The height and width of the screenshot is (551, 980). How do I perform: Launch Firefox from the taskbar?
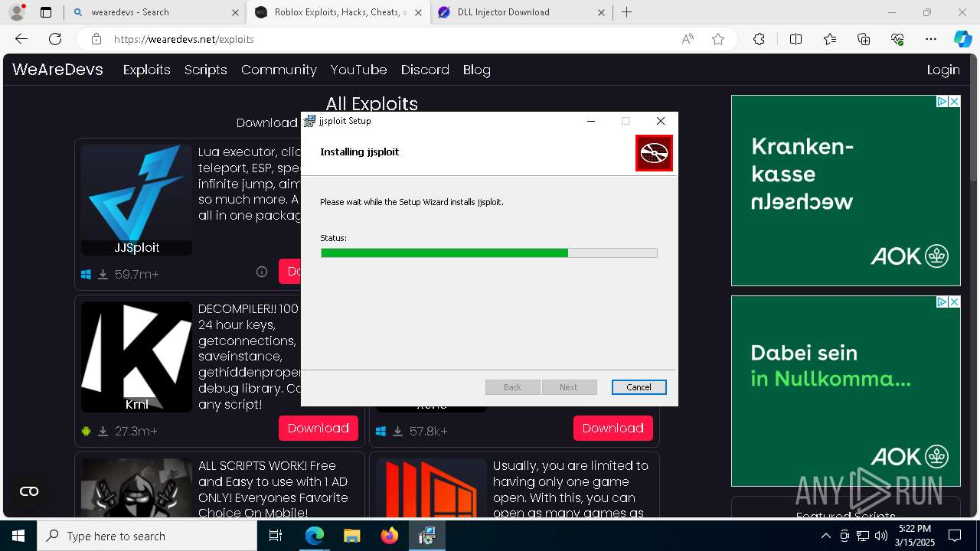[x=389, y=536]
